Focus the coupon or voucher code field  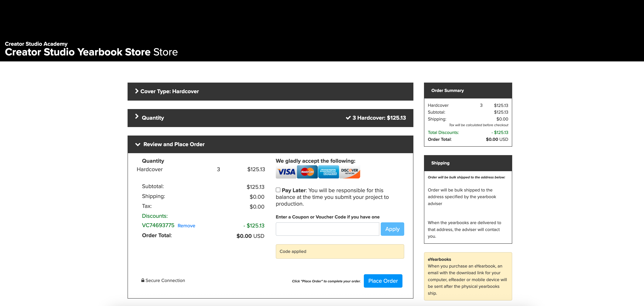click(327, 229)
